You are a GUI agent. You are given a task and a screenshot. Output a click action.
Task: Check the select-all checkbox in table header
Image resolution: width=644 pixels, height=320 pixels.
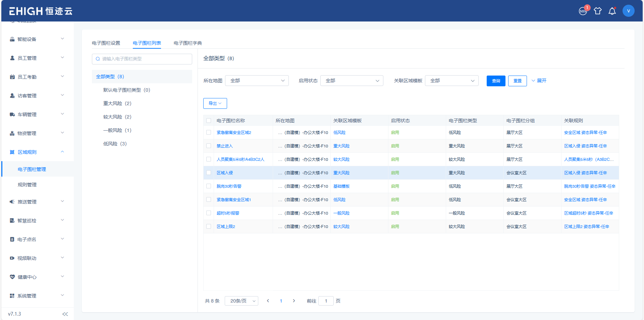(x=209, y=120)
